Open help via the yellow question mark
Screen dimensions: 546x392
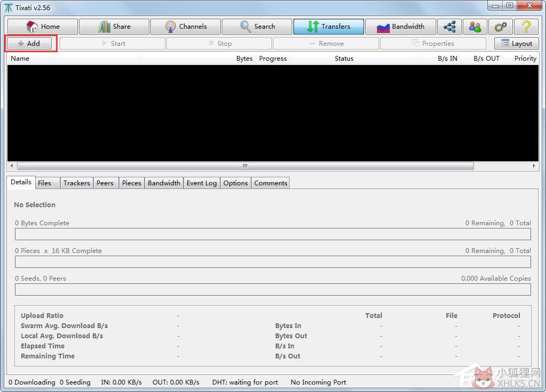526,27
